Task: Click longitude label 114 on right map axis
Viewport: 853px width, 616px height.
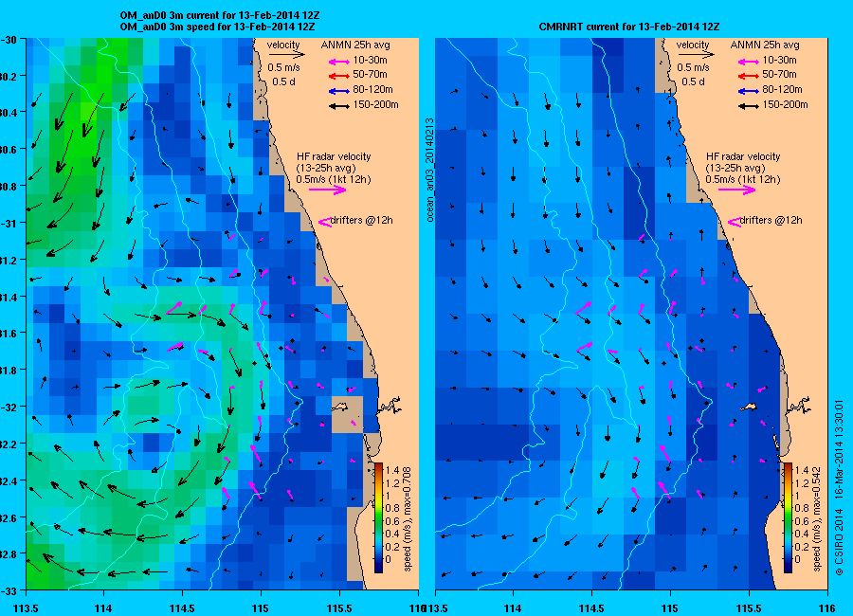Action: coord(513,607)
